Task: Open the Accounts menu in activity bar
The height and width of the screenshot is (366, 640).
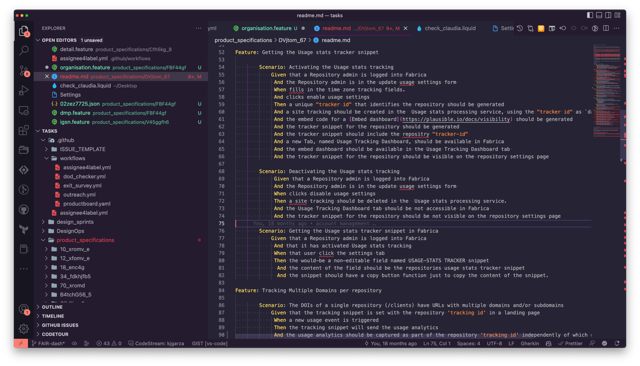Action: click(x=24, y=309)
